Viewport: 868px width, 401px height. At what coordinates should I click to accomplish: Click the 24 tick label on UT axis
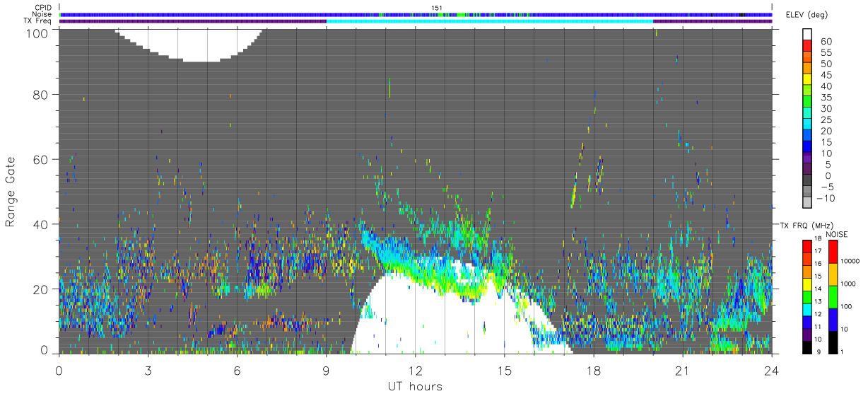(771, 370)
